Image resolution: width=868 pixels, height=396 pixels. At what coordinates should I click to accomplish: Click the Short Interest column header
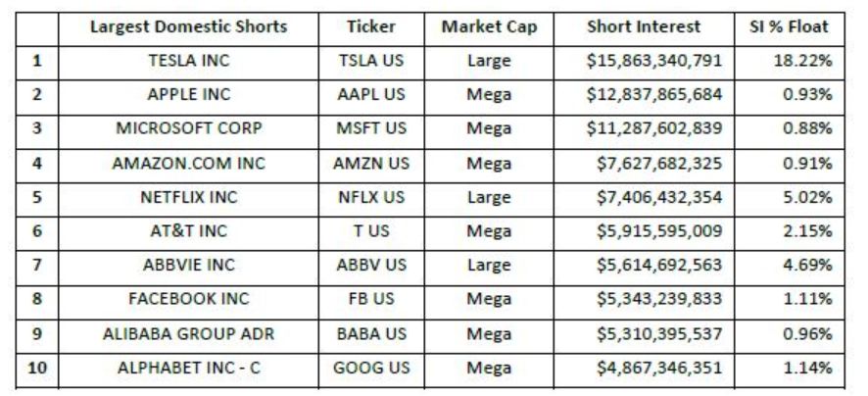[644, 27]
